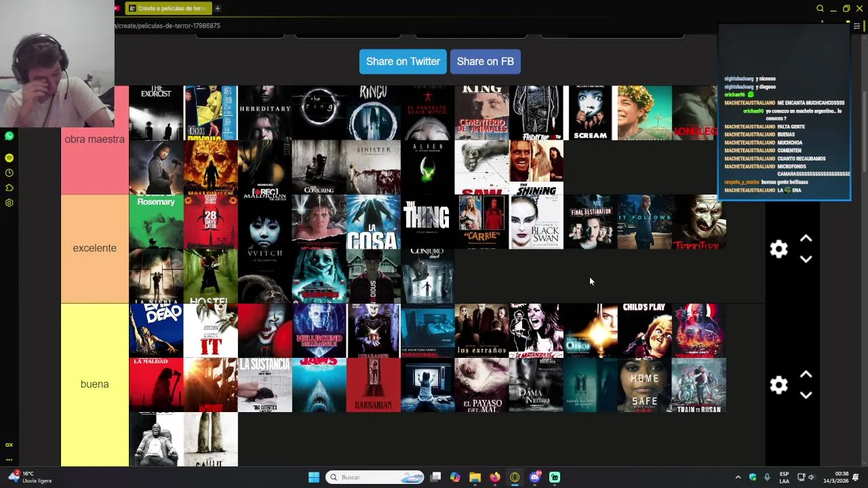
Task: Click the taskbar Buscar search box
Action: click(375, 477)
